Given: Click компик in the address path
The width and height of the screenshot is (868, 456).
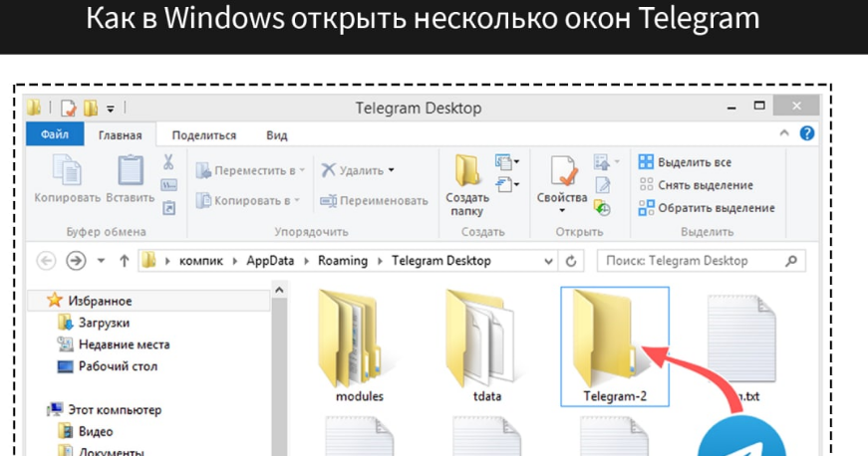Looking at the screenshot, I should [x=201, y=261].
